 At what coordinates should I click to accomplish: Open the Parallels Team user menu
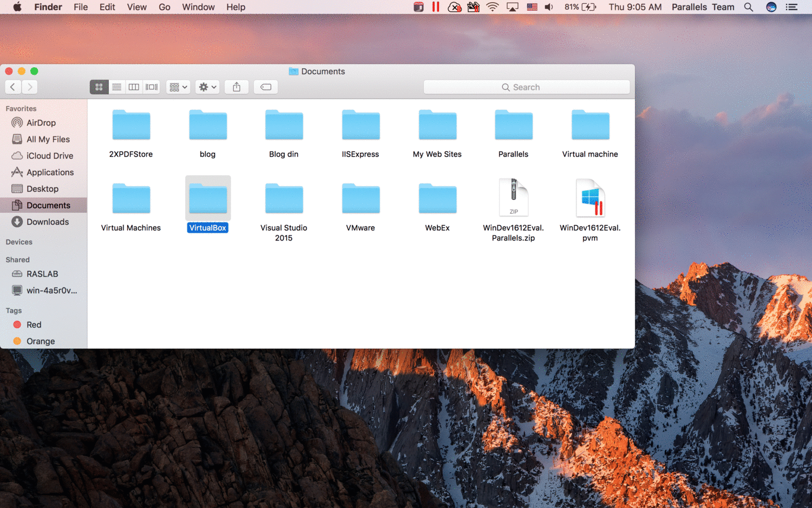tap(703, 7)
